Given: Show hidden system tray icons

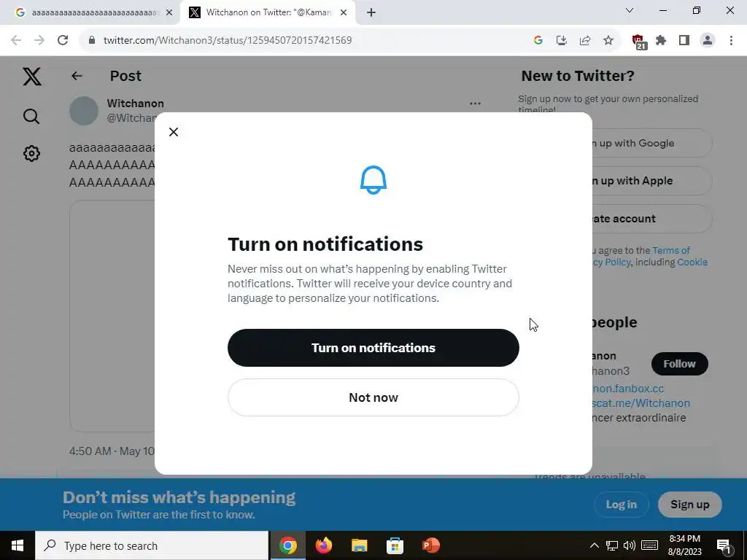Looking at the screenshot, I should 594,545.
